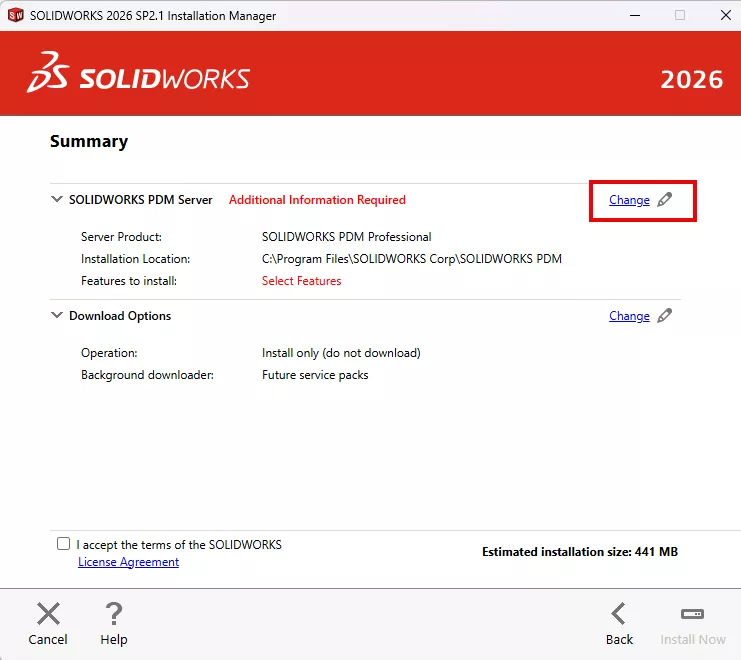Click the Summary heading
The image size is (741, 660).
click(89, 141)
